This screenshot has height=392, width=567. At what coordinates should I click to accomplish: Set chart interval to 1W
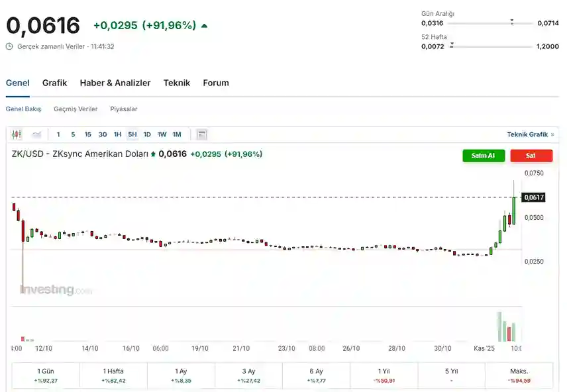pos(162,134)
